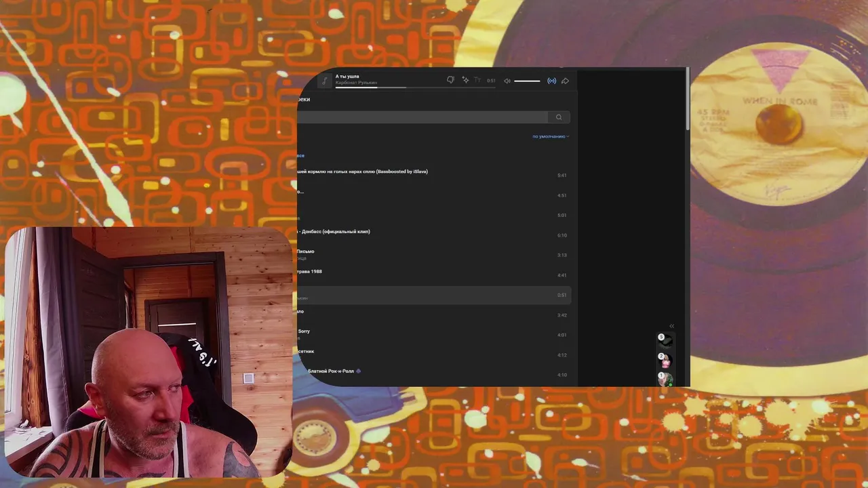Screen dimensions: 868x488
Task: Share the current track with arrow icon
Action: (x=565, y=81)
